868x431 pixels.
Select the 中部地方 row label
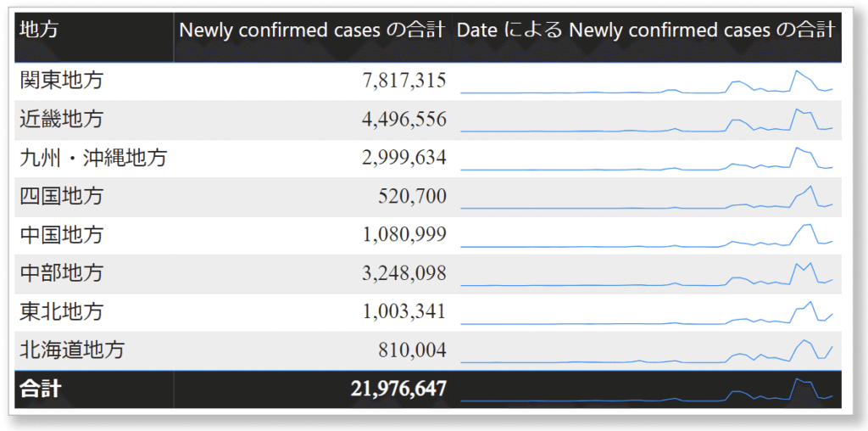tap(61, 272)
